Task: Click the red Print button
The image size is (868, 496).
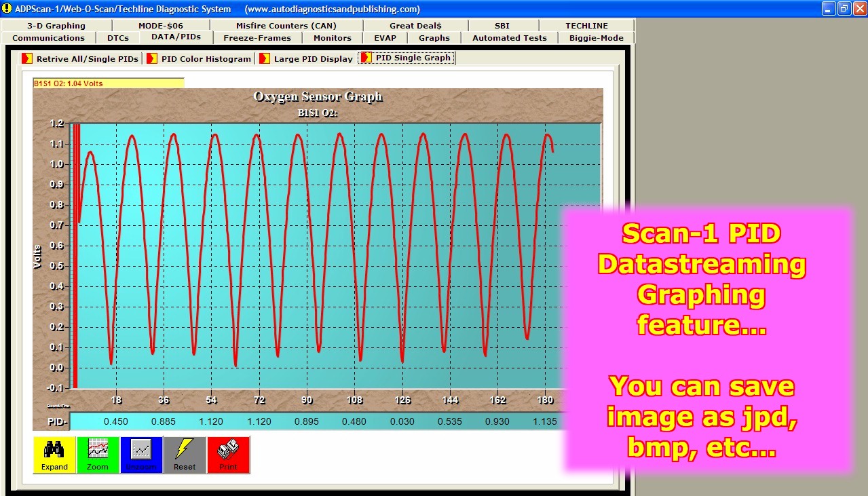Action: pyautogui.click(x=228, y=455)
